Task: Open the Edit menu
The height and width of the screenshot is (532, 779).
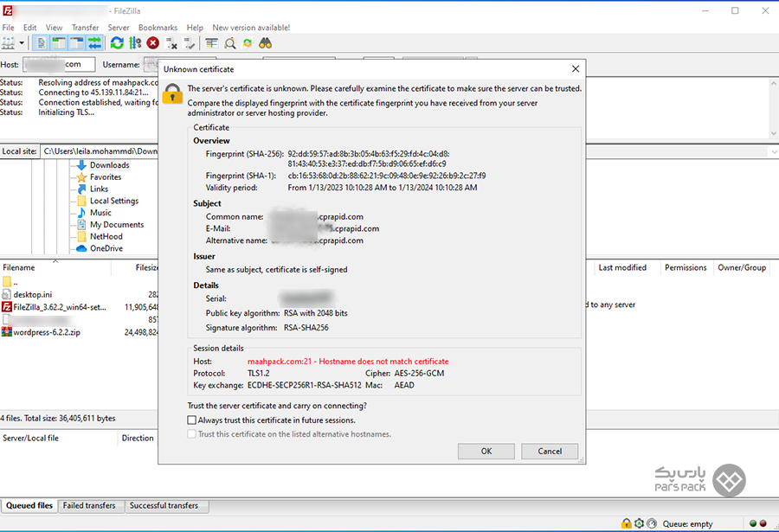Action: [29, 28]
